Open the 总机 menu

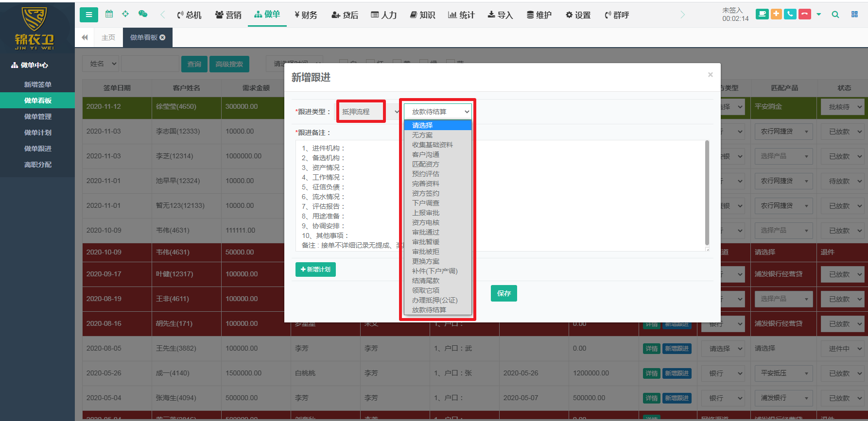189,15
